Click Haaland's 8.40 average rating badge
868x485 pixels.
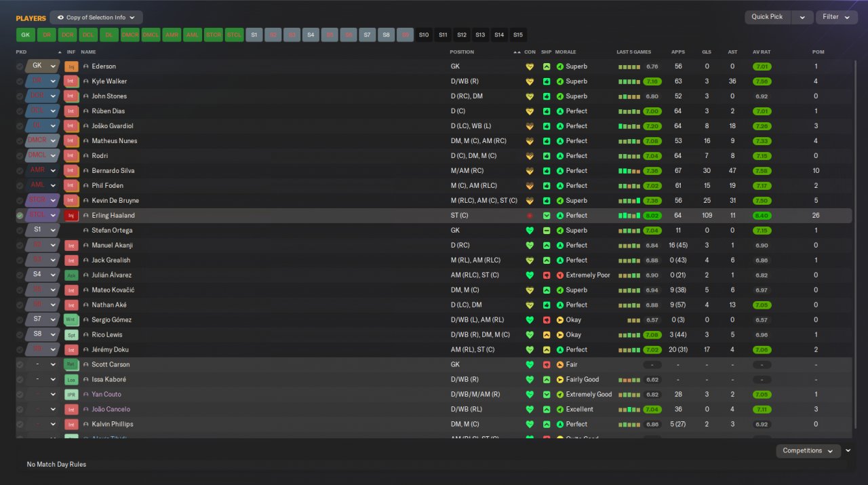tap(762, 216)
